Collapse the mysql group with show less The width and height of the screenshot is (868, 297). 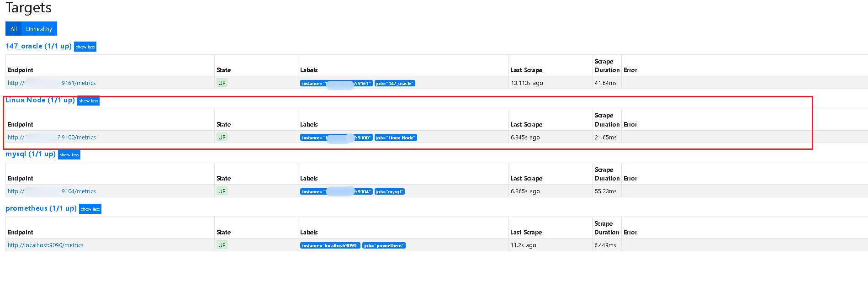(x=69, y=154)
